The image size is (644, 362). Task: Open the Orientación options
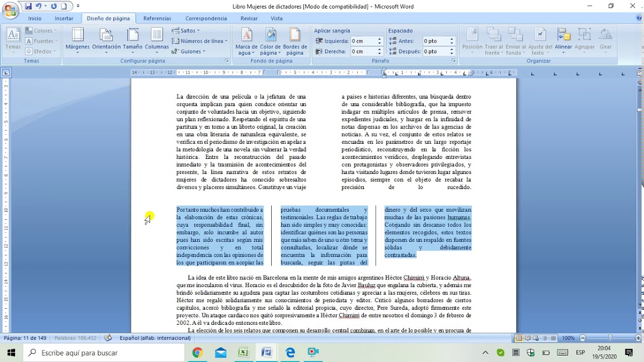[x=106, y=41]
